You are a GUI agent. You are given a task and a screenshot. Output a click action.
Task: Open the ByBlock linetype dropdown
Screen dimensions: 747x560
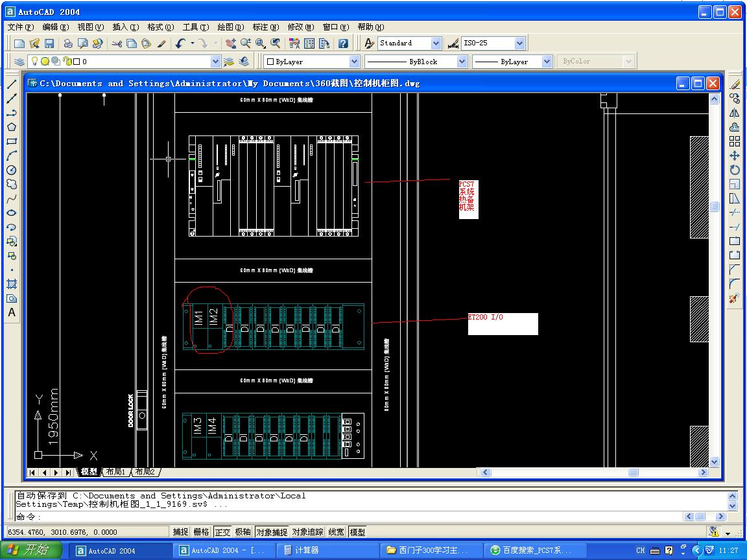click(x=462, y=62)
